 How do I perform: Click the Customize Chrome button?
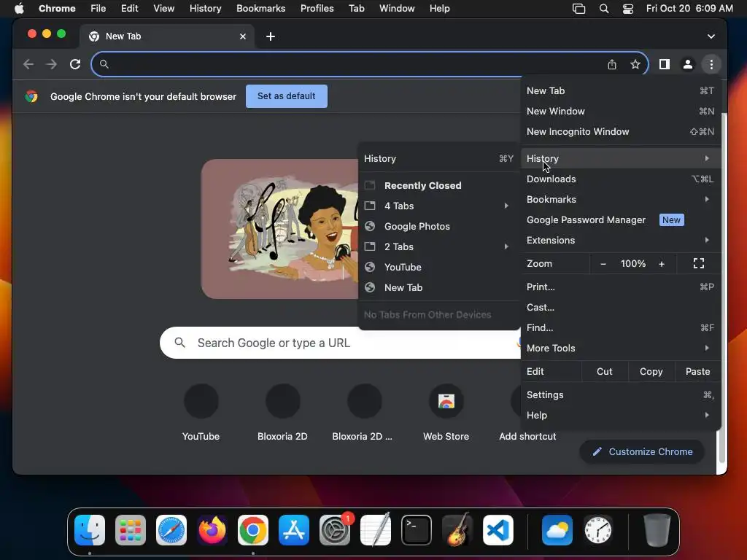pos(642,451)
